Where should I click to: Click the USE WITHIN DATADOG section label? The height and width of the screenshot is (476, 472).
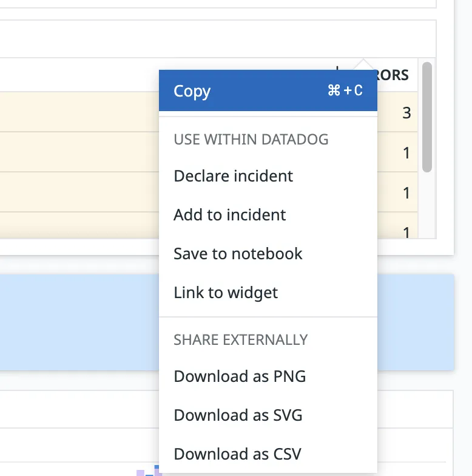click(251, 140)
